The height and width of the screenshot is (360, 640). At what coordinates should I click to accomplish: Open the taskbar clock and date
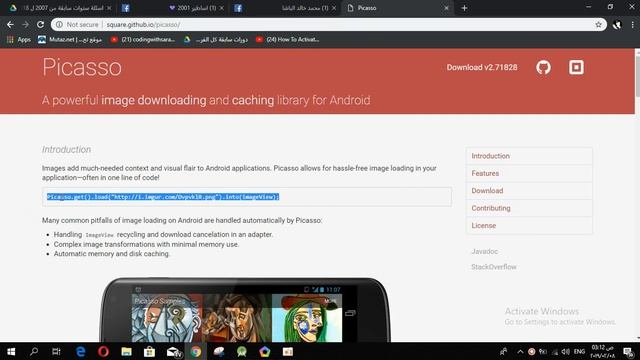603,351
